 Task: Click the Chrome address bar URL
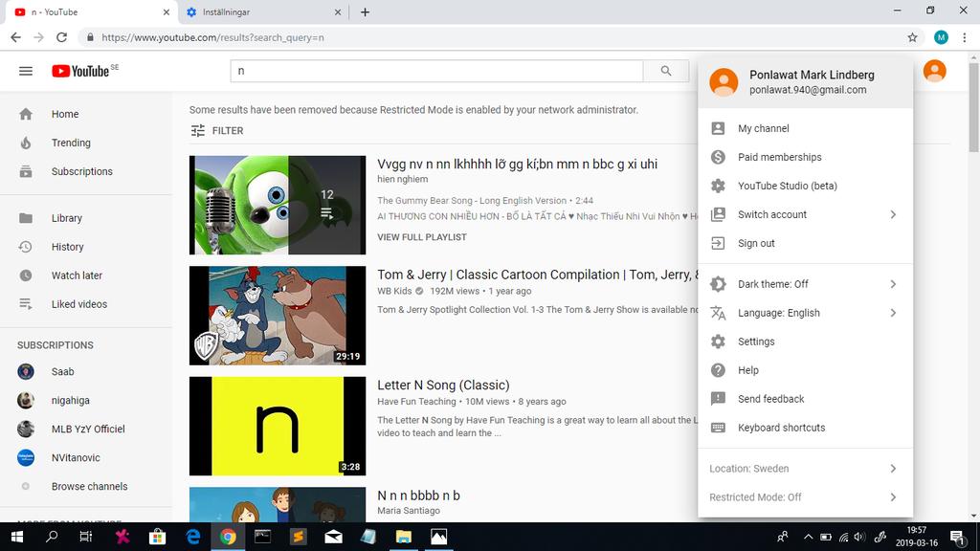pyautogui.click(x=212, y=37)
